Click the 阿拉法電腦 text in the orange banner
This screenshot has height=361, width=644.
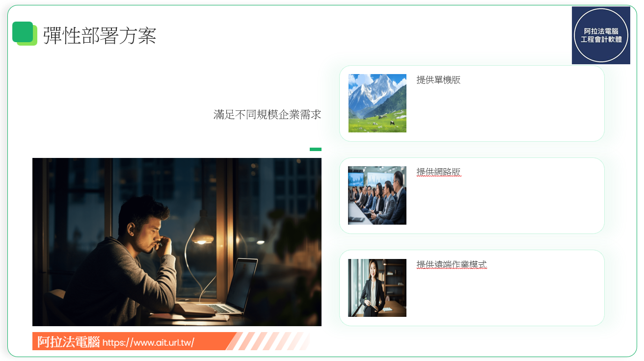[x=69, y=342]
